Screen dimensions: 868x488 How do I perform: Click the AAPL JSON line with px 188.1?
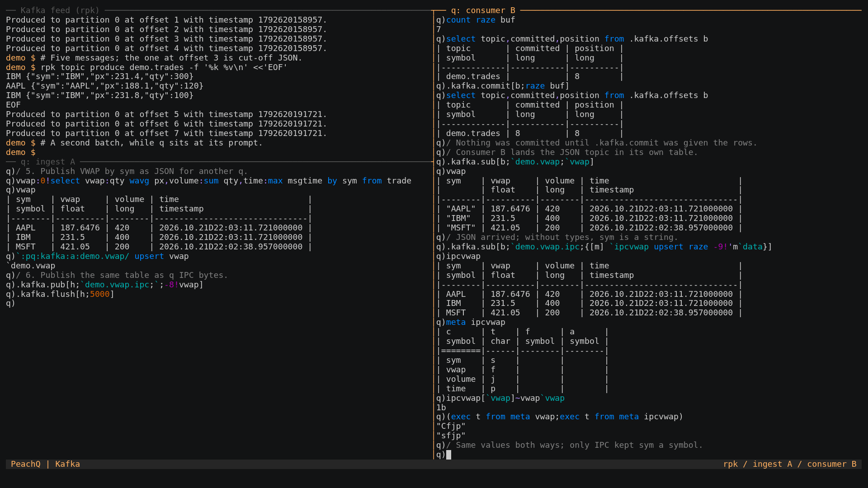(104, 86)
